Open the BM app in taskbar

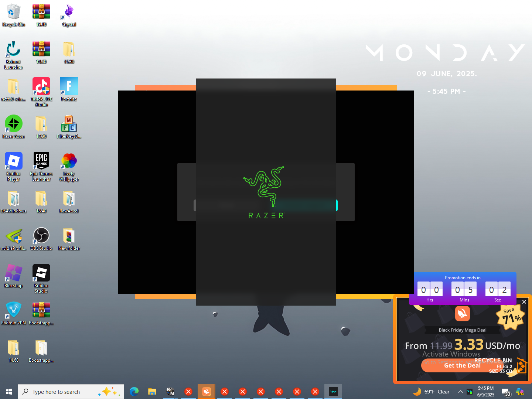point(170,392)
